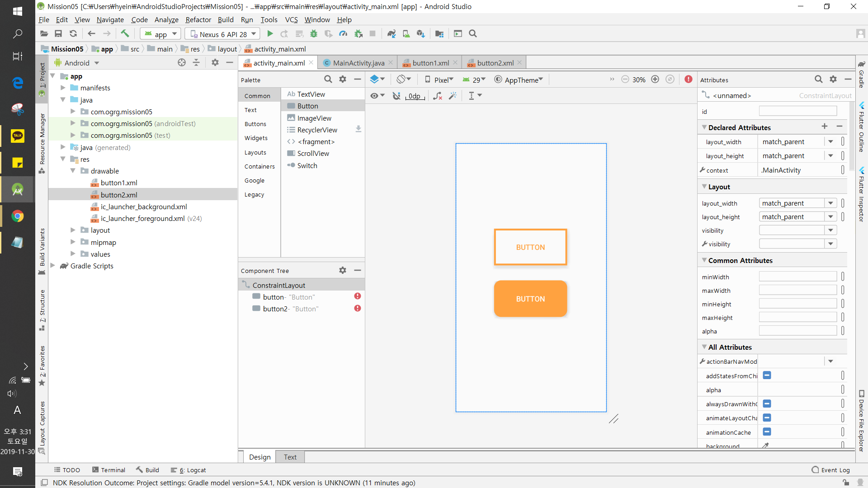Click zoom in plus icon
The image size is (868, 488).
click(655, 80)
